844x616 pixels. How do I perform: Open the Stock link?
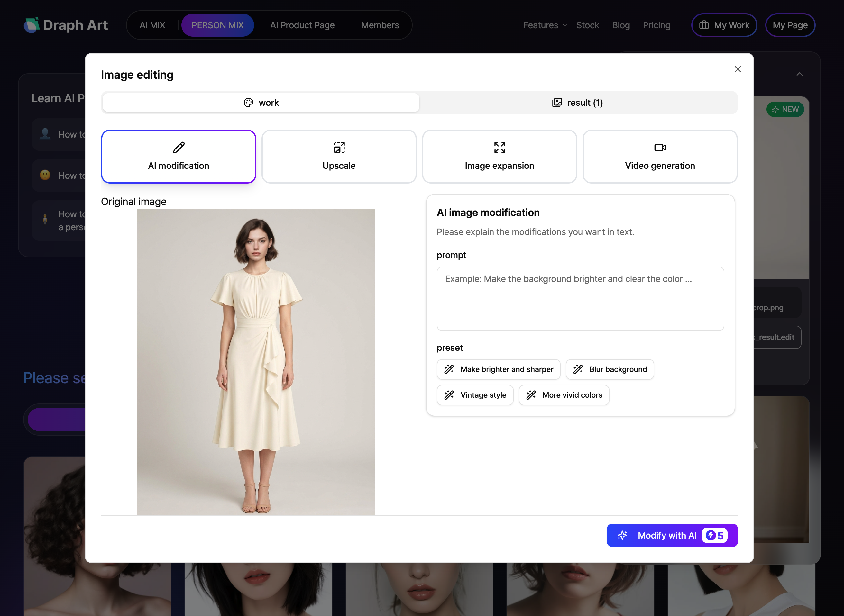pyautogui.click(x=587, y=25)
